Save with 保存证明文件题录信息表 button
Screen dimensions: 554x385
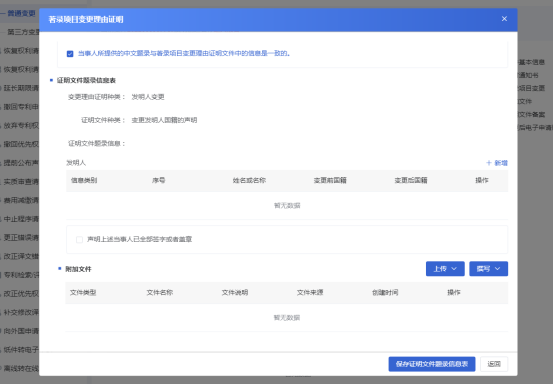pos(432,364)
